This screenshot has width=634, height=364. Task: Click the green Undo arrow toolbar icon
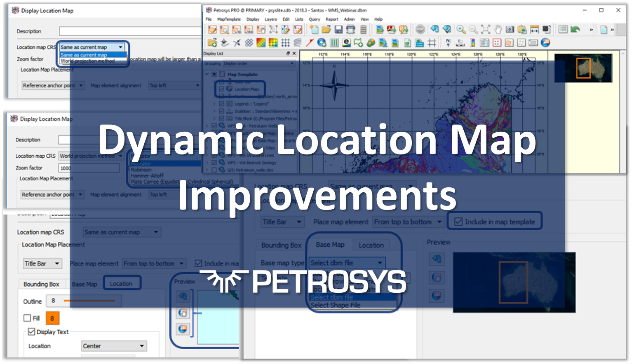(575, 29)
